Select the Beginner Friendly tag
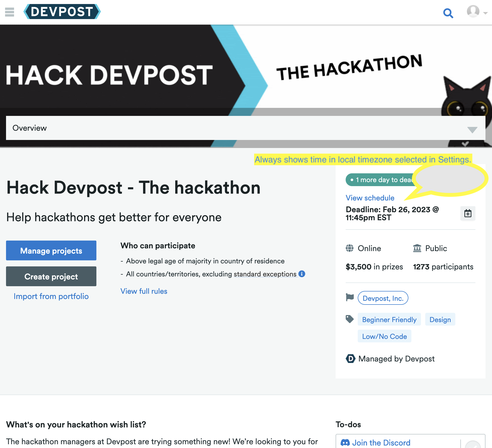 pyautogui.click(x=389, y=320)
